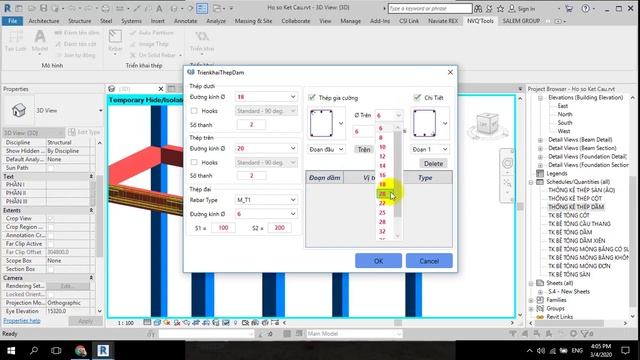Open Thép đai Đường kính dropdown showing 6
The width and height of the screenshot is (640, 360).
click(x=266, y=213)
